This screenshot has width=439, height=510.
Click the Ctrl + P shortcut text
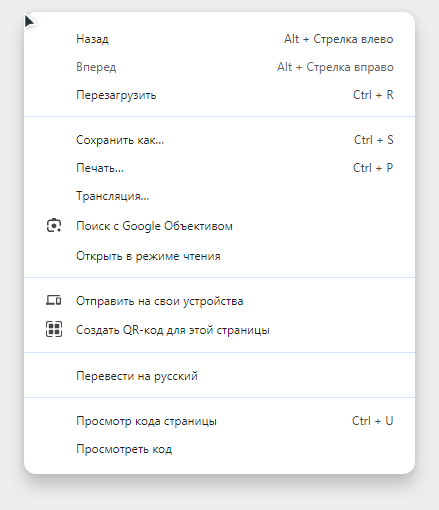(x=373, y=168)
